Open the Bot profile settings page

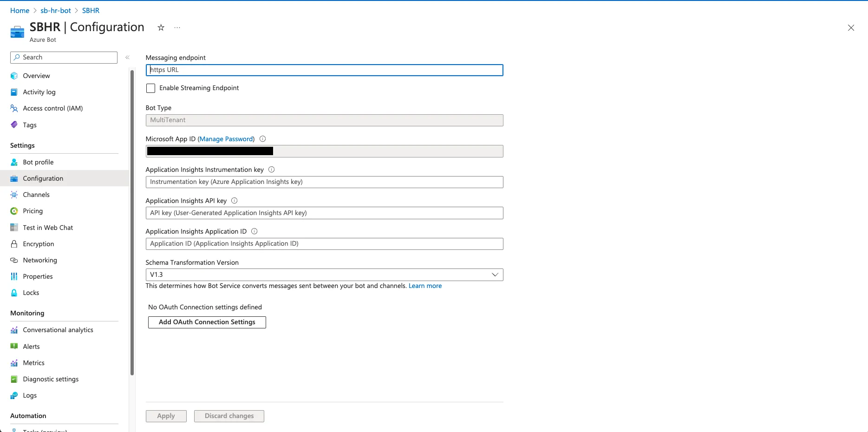pos(38,162)
